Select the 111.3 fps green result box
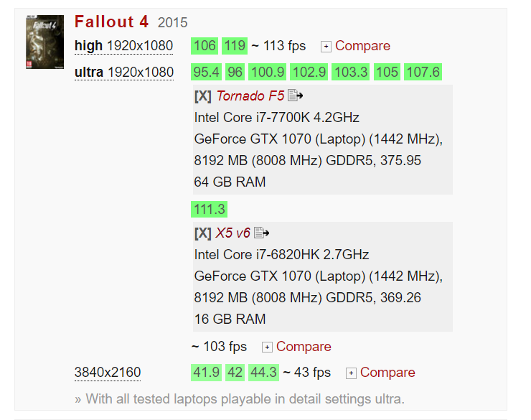531x420 pixels. pos(210,209)
